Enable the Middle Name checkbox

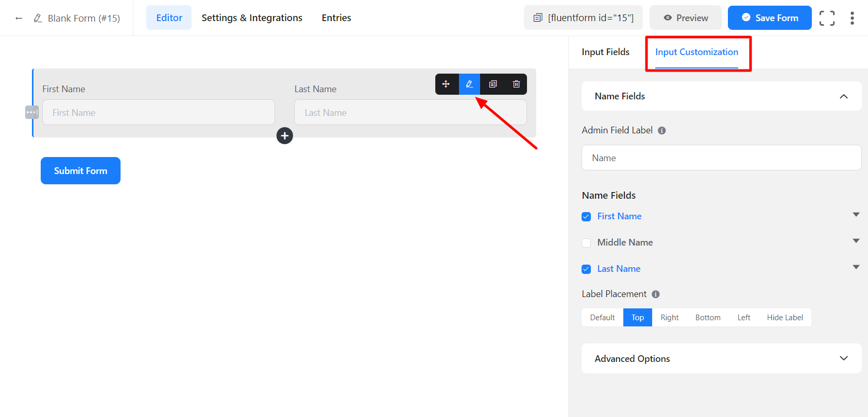click(586, 243)
